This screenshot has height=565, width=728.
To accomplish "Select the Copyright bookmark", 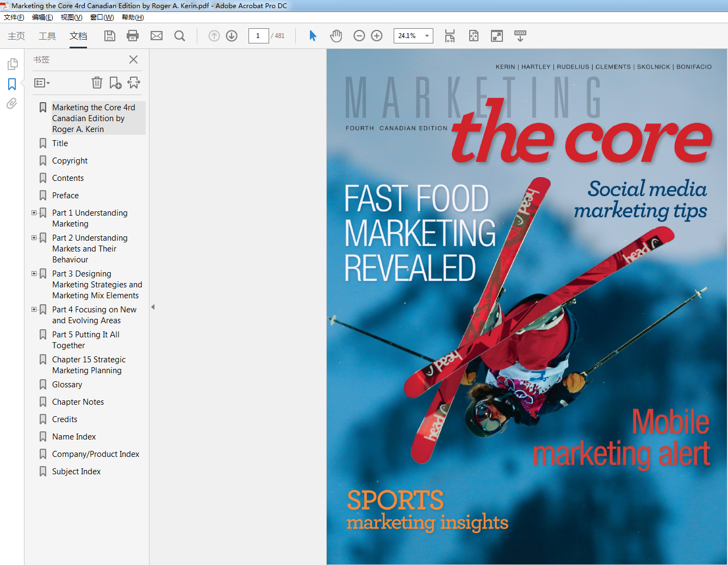I will [x=70, y=161].
